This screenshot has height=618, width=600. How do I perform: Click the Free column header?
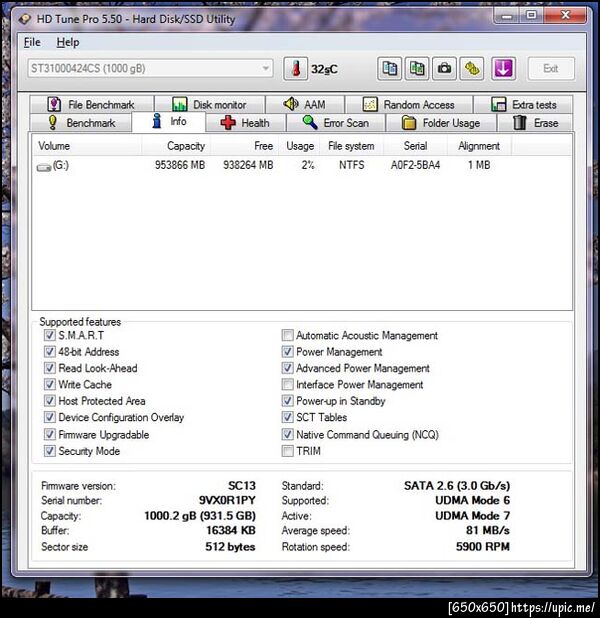245,146
